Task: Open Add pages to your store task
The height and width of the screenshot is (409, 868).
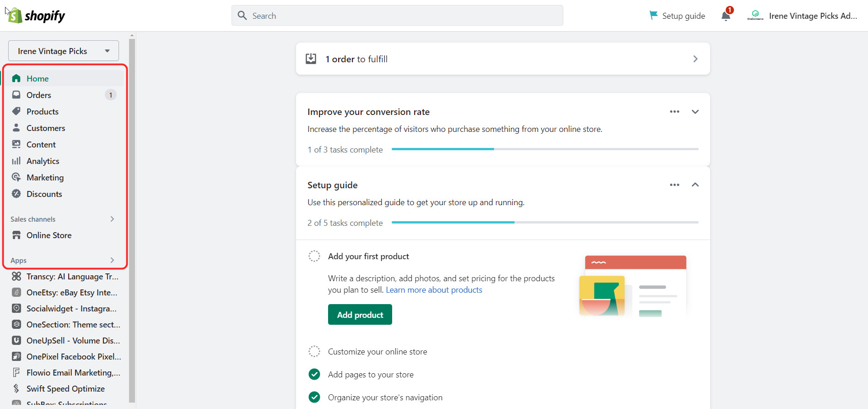Action: pyautogui.click(x=371, y=375)
